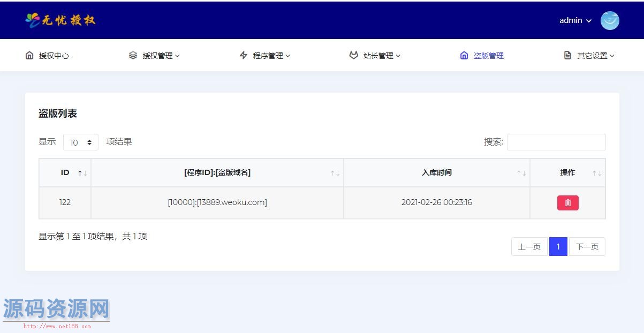Click the layers icon beside 授权管理
Image resolution: width=644 pixels, height=333 pixels.
133,55
